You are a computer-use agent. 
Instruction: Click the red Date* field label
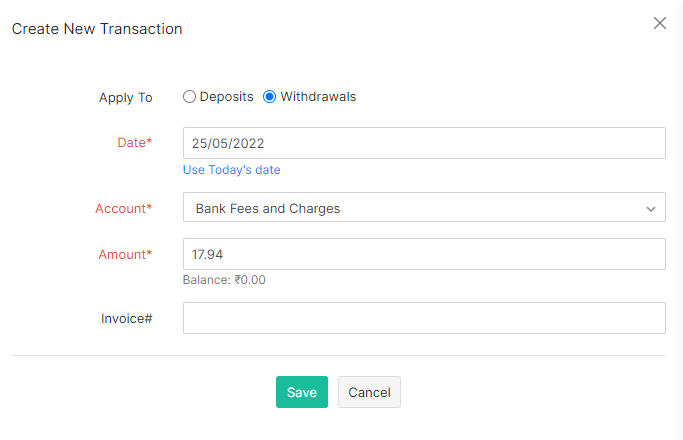[x=135, y=143]
